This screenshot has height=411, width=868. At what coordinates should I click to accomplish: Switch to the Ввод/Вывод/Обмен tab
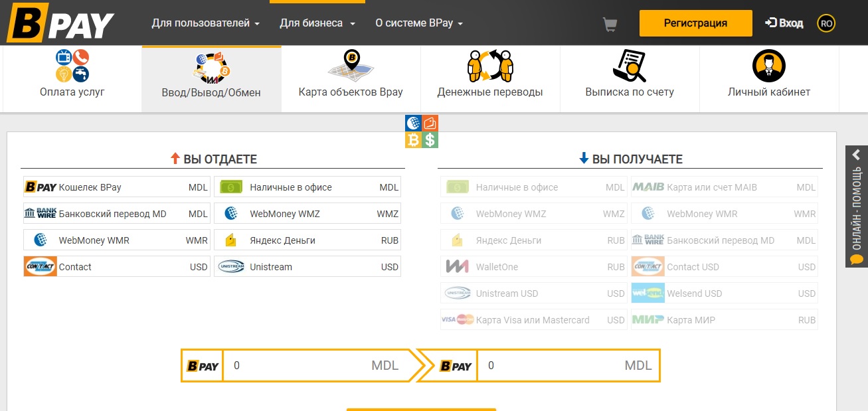coord(211,80)
